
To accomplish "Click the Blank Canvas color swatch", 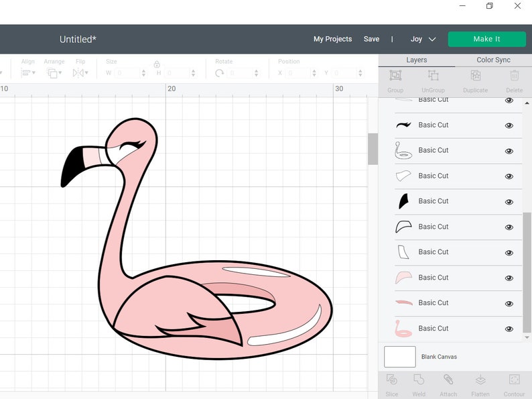I will pyautogui.click(x=400, y=357).
